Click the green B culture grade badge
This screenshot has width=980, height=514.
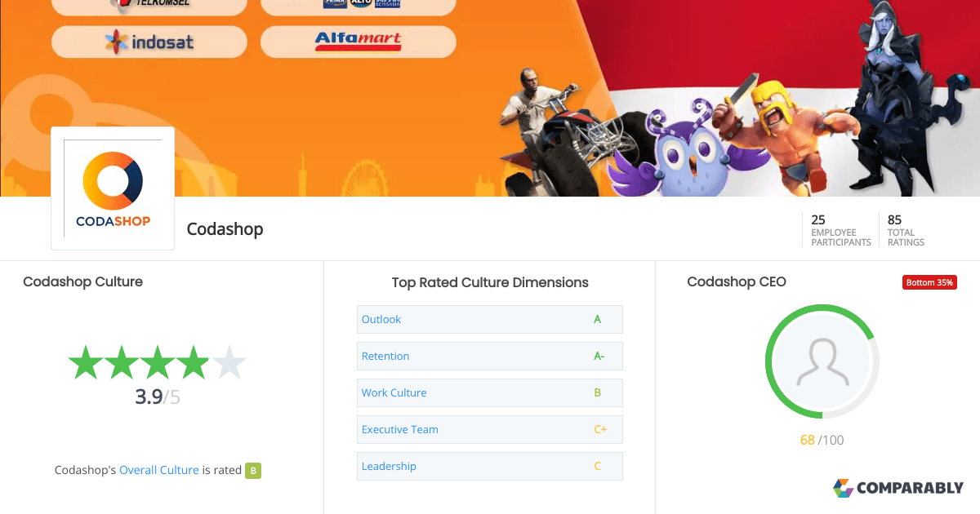tap(253, 471)
